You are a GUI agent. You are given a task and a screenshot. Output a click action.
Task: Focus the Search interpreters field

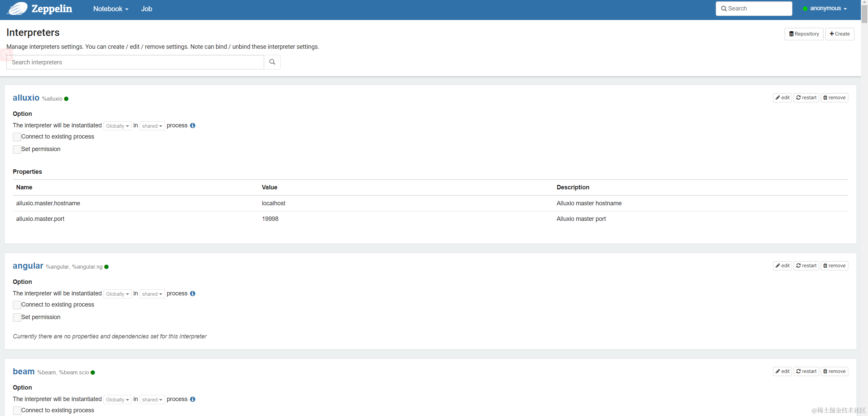pyautogui.click(x=135, y=62)
